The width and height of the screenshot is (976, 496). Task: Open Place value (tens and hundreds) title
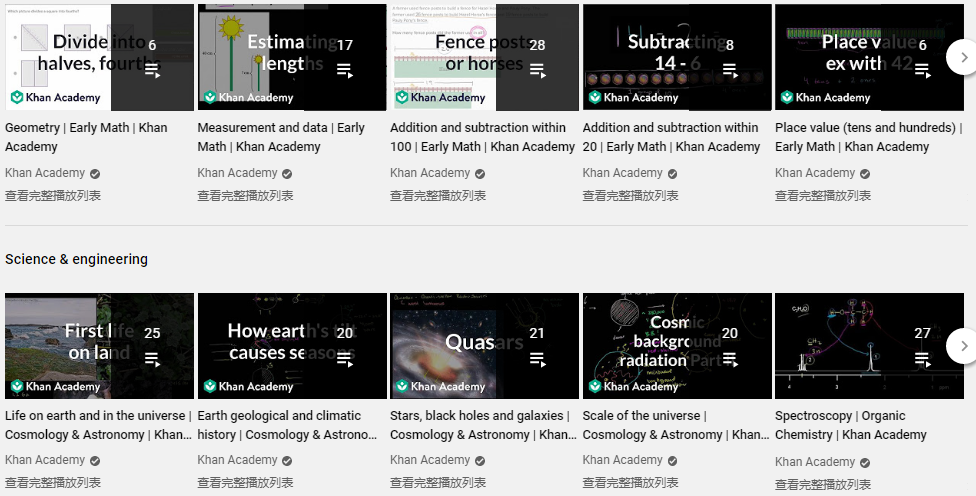pyautogui.click(x=868, y=137)
